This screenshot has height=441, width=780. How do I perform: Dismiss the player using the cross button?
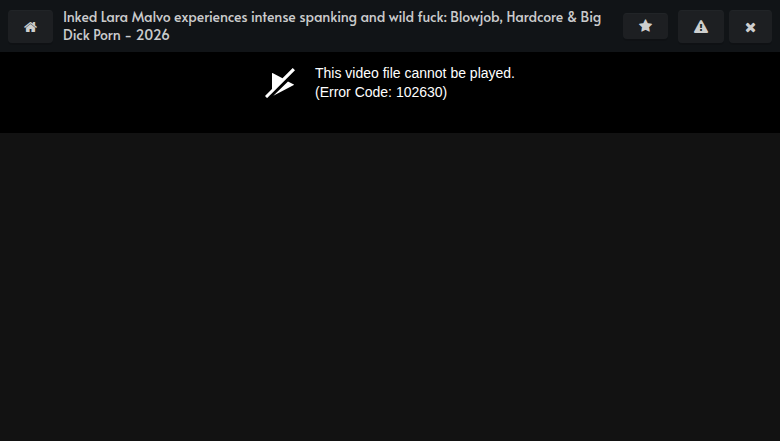[x=750, y=26]
